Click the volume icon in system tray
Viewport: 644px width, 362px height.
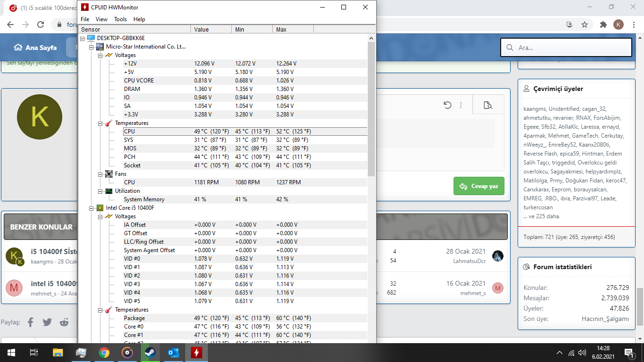[x=582, y=353]
